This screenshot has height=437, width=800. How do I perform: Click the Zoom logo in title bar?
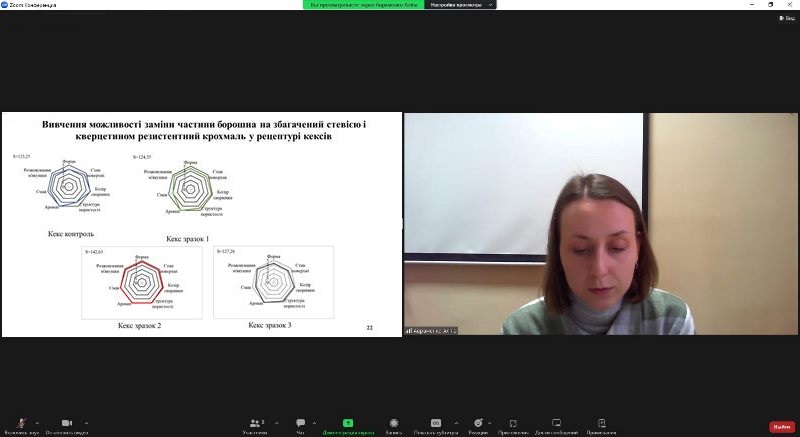pos(5,5)
